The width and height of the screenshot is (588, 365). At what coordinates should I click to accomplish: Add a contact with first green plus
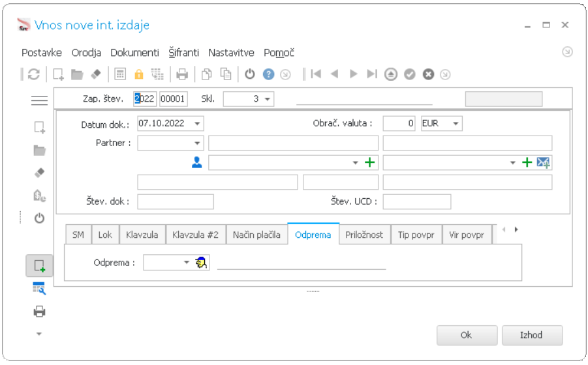370,162
